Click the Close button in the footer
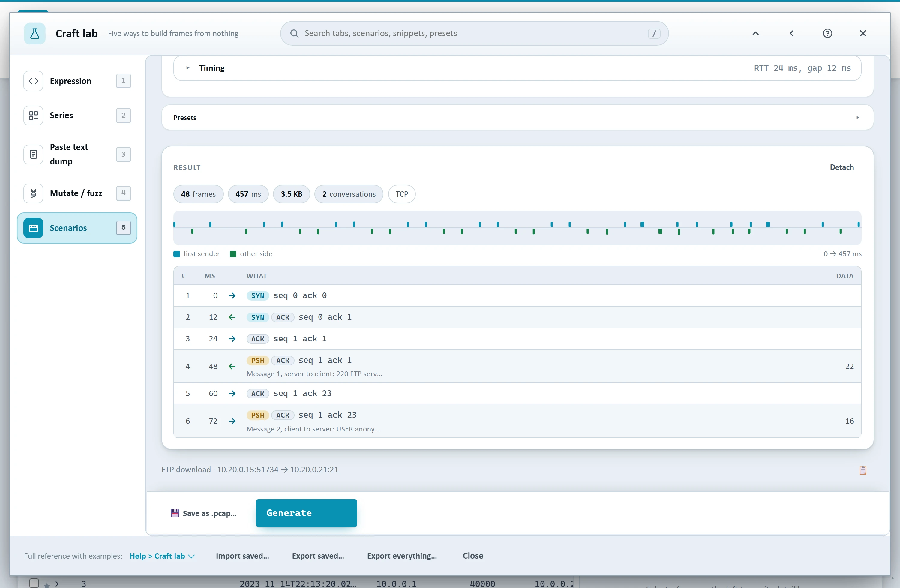The image size is (900, 588). point(473,556)
